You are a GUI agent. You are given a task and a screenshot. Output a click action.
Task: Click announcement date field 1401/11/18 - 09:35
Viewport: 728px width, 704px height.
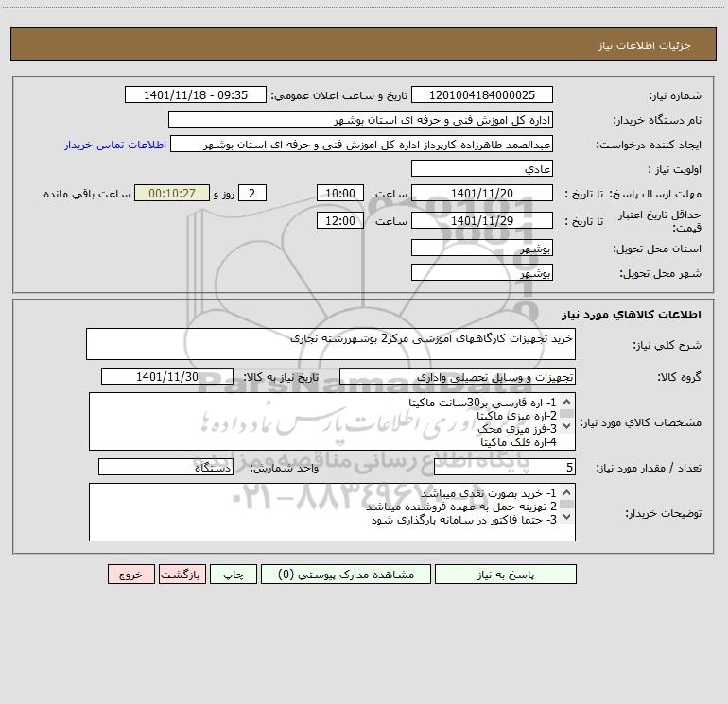196,94
